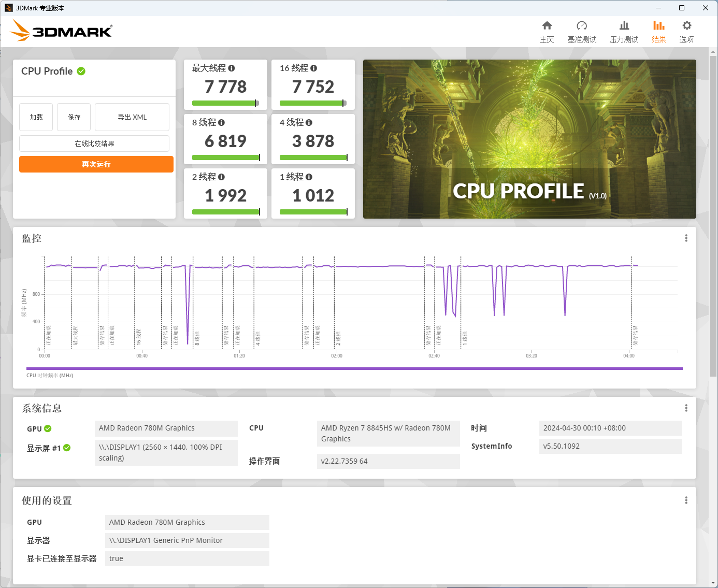718x588 pixels.
Task: Click the CPU PROFILE banner image
Action: (529, 139)
